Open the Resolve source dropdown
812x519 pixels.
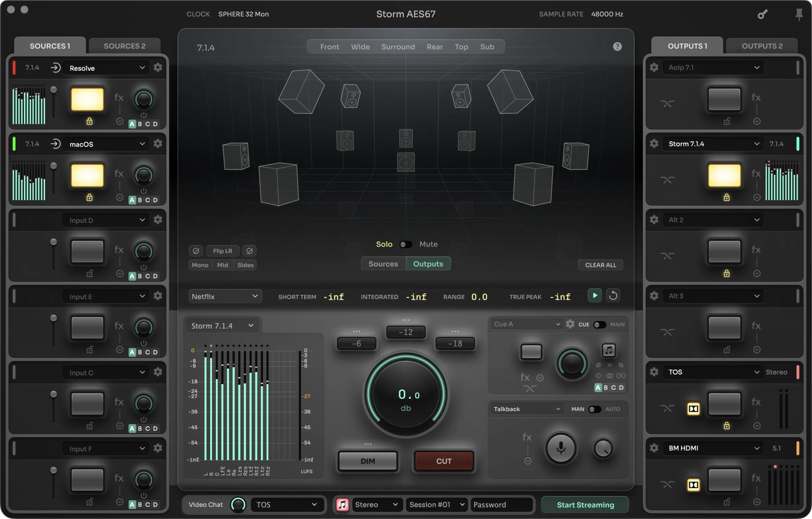[x=106, y=68]
